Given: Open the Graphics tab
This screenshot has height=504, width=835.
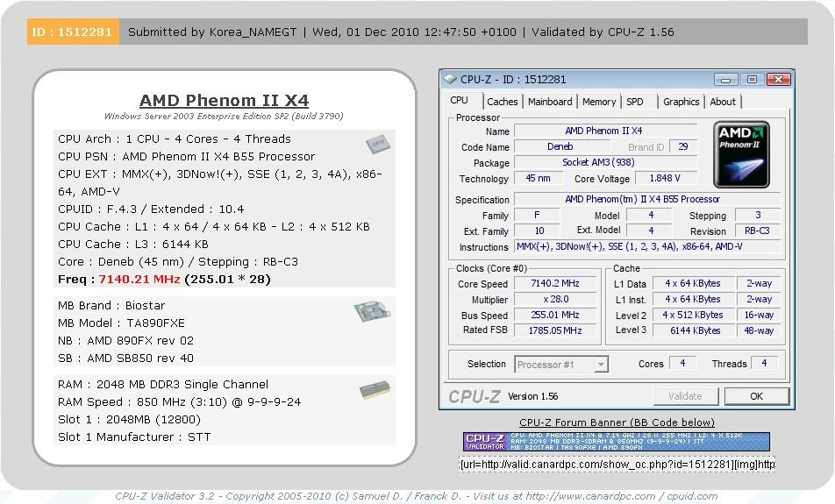Looking at the screenshot, I should coord(682,102).
